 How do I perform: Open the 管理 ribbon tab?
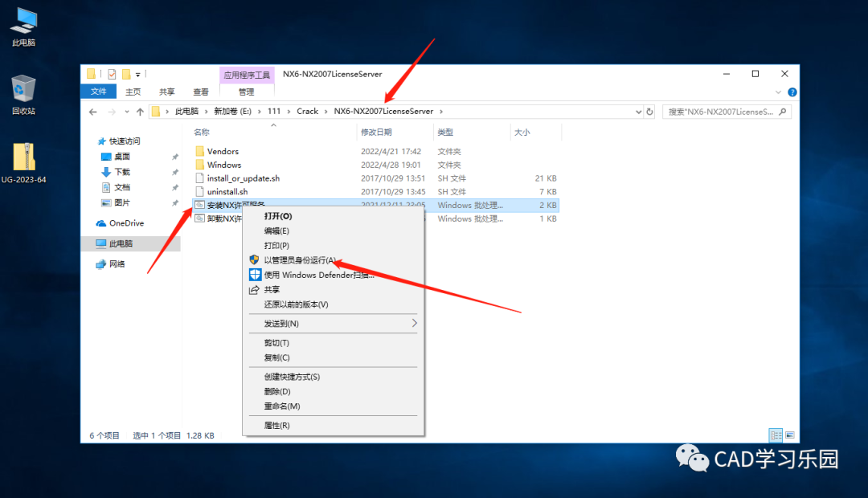247,92
